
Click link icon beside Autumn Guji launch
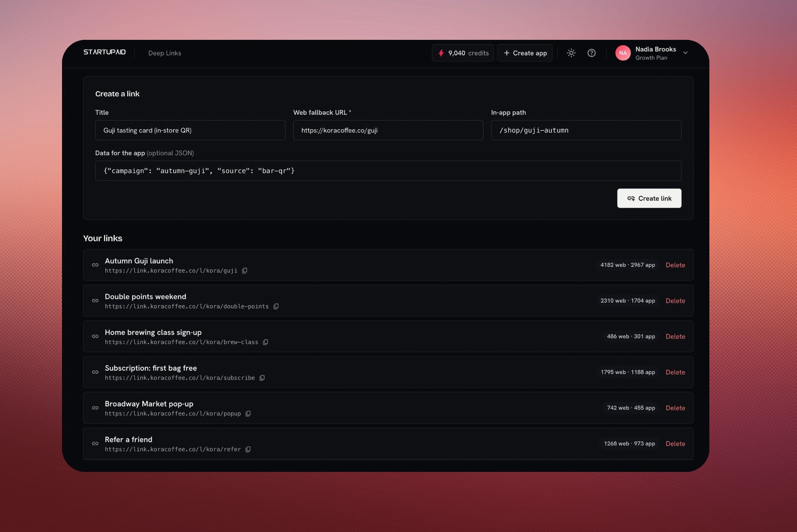click(x=95, y=265)
